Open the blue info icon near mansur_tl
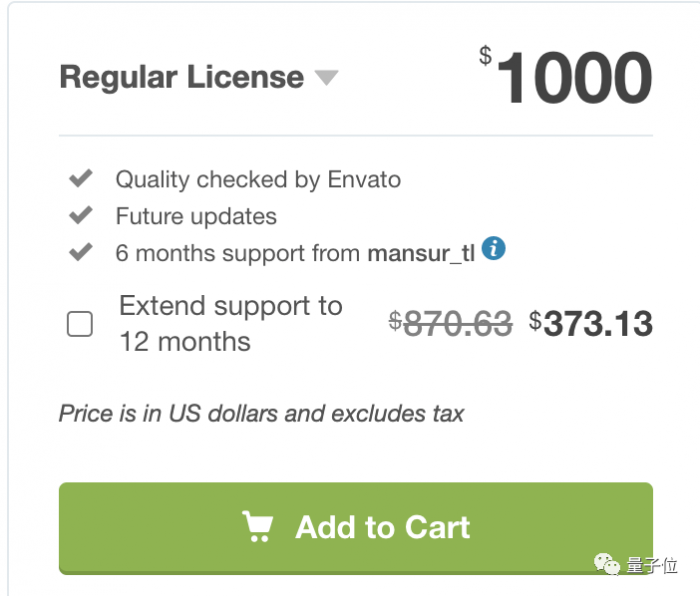This screenshot has width=700, height=596. point(493,249)
